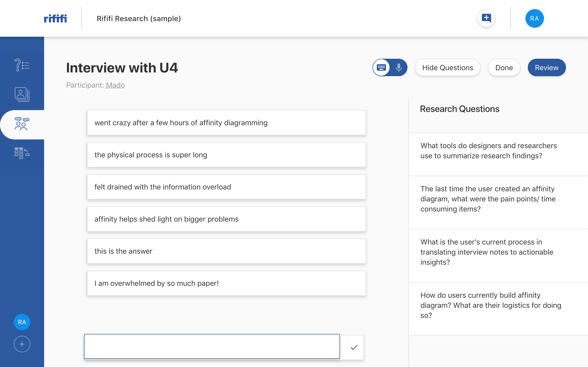588x367 pixels.
Task: Click the RA avatar in the sidebar
Action: pos(22,322)
